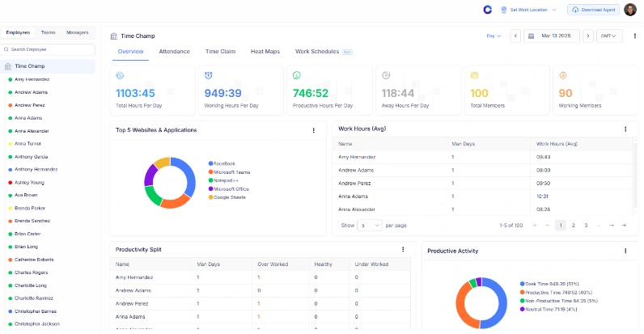The height and width of the screenshot is (334, 644).
Task: Open Top 5 Websites & Applications options menu
Action: (314, 130)
